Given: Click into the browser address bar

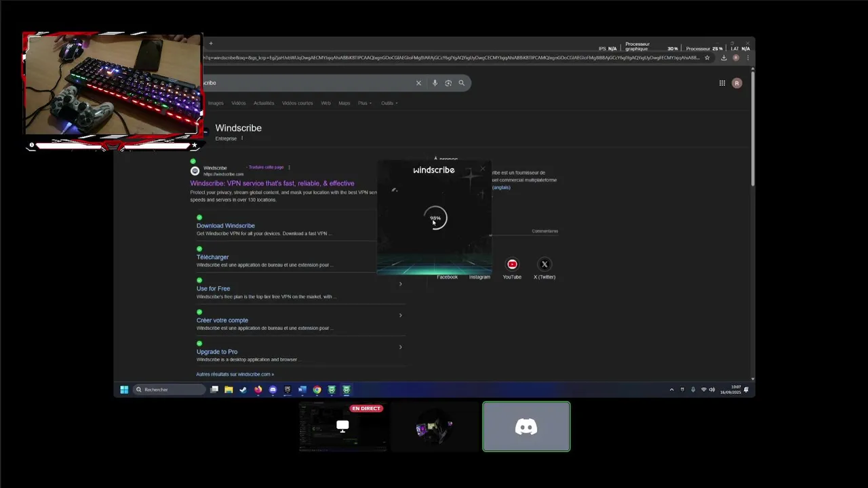Looking at the screenshot, I should (451, 58).
